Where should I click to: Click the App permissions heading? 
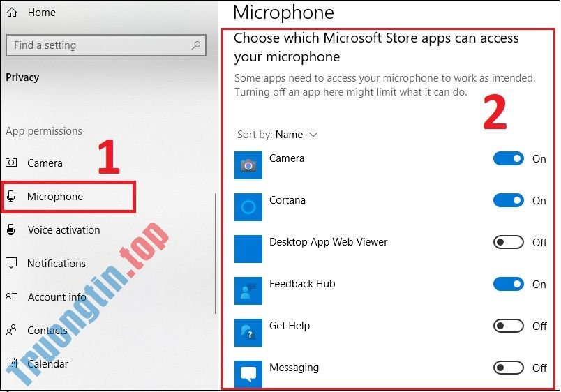(44, 131)
